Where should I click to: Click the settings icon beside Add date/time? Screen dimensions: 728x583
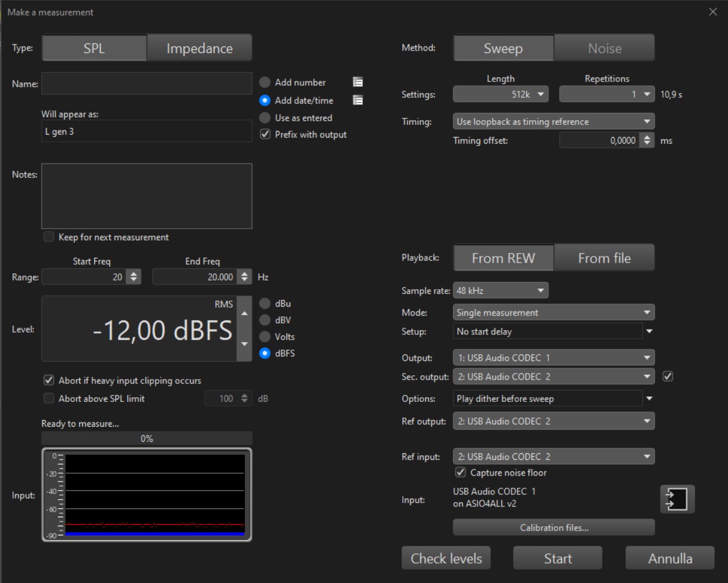357,101
